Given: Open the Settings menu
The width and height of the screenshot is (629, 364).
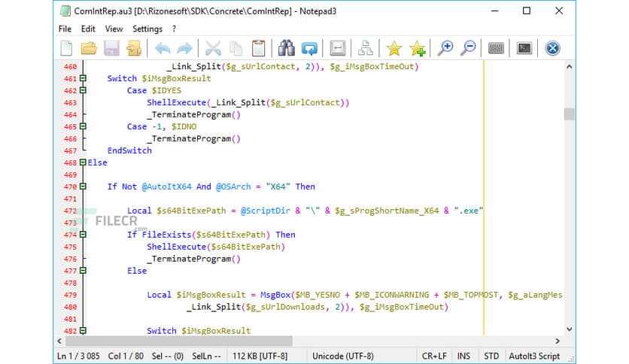Looking at the screenshot, I should [x=147, y=29].
